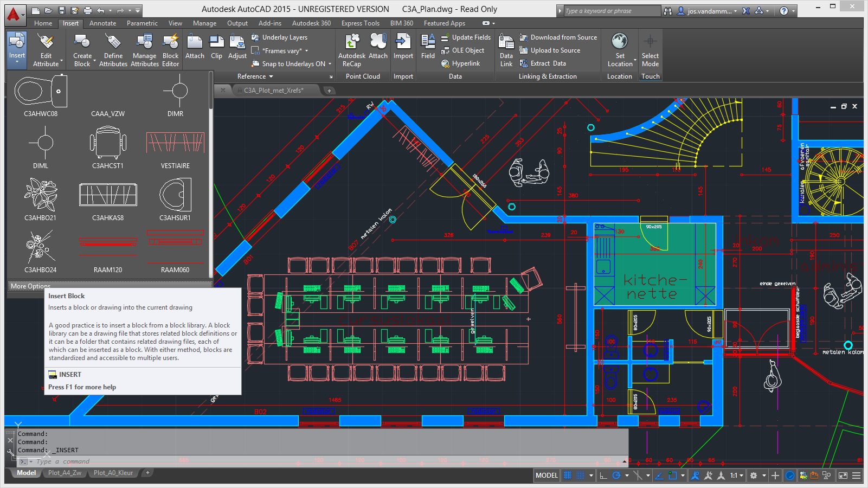
Task: Click the Clip reference tool
Action: click(216, 47)
